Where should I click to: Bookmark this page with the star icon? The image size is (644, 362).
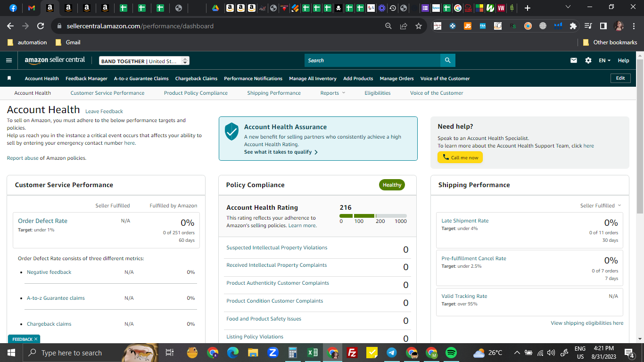419,26
